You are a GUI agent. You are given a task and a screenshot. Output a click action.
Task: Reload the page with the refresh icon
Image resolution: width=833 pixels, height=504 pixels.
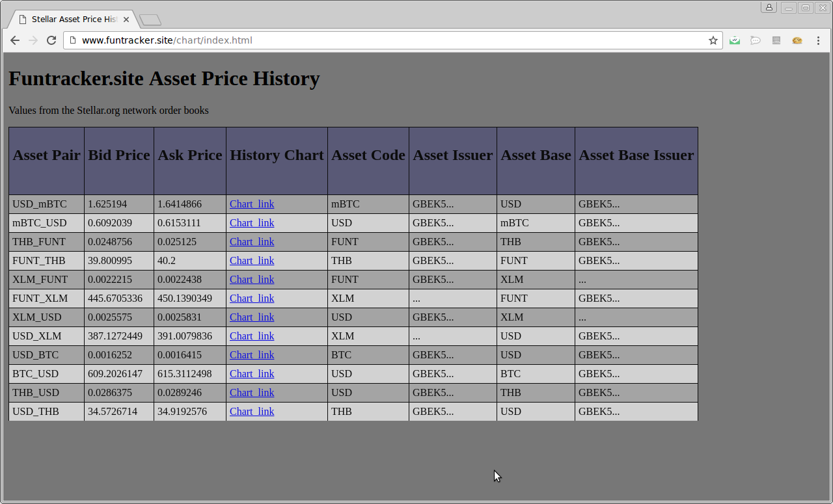[51, 40]
